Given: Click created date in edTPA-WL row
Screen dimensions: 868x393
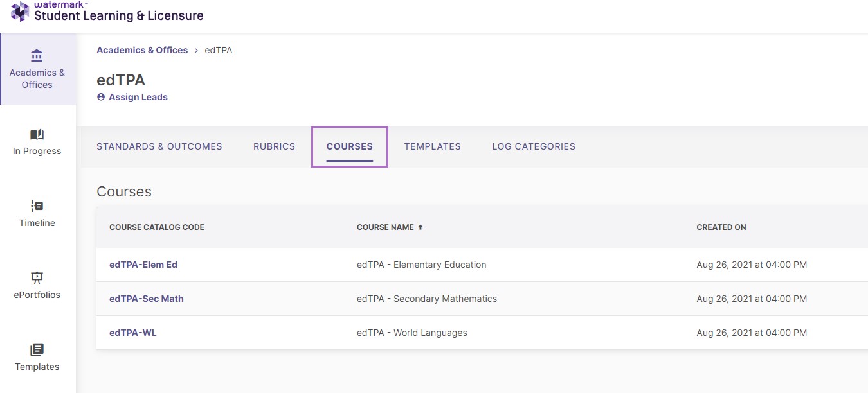Looking at the screenshot, I should click(x=752, y=333).
